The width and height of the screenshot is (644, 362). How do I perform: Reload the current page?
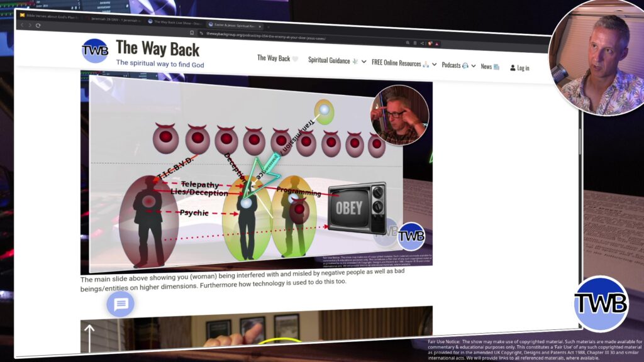point(38,25)
